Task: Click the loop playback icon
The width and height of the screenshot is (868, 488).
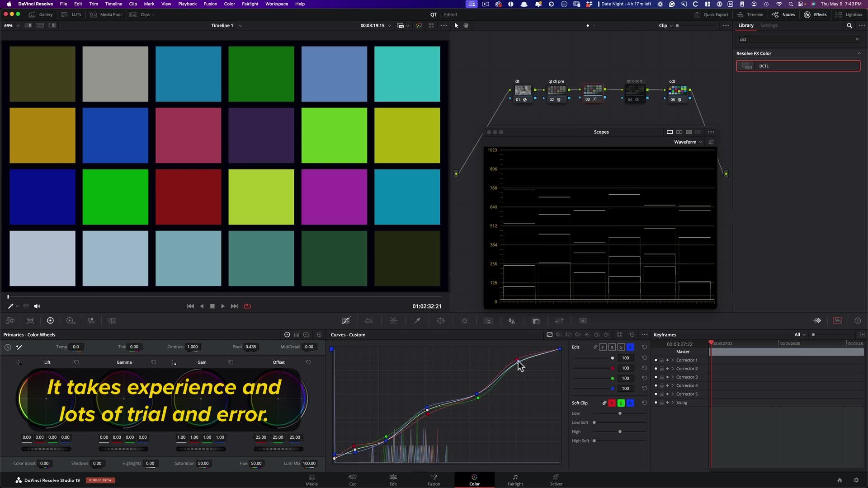Action: click(x=247, y=306)
